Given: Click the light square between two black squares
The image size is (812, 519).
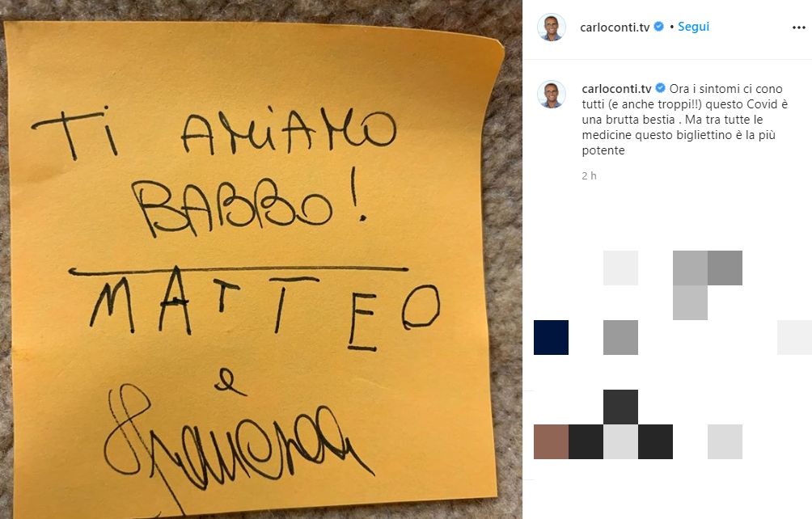Looking at the screenshot, I should pos(620,442).
